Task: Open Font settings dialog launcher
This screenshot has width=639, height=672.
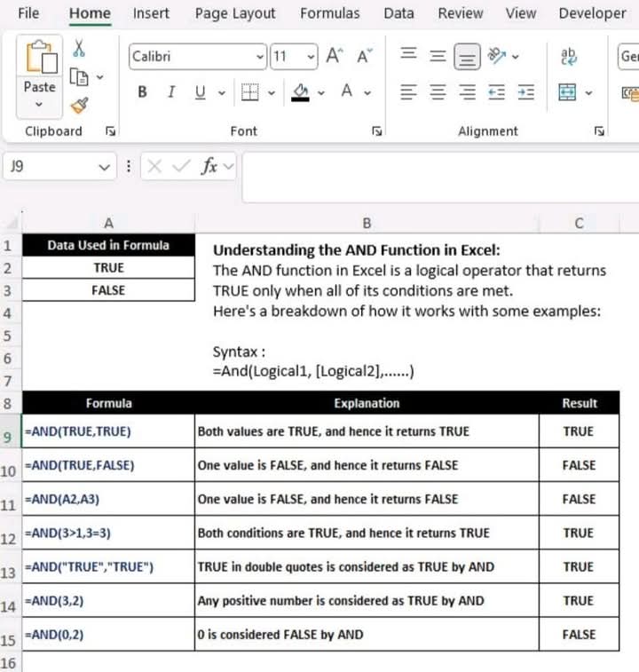Action: pos(376,131)
